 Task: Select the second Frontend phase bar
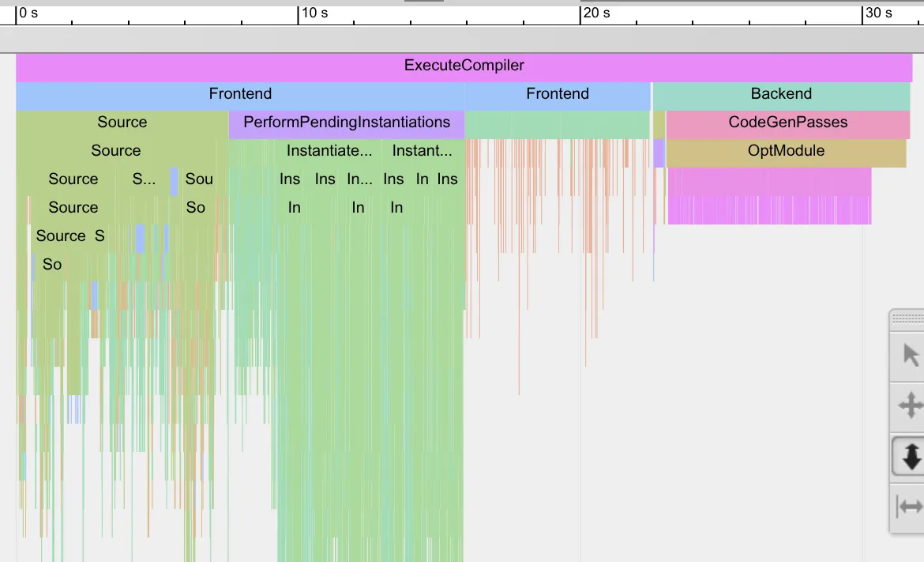pos(557,93)
